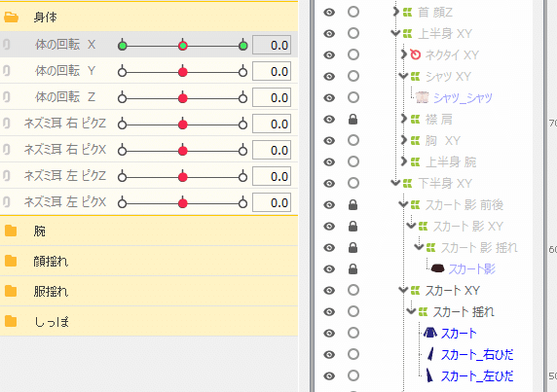The image size is (557, 392).
Task: Expand the 上半身 腕 deformer node
Action: click(403, 161)
